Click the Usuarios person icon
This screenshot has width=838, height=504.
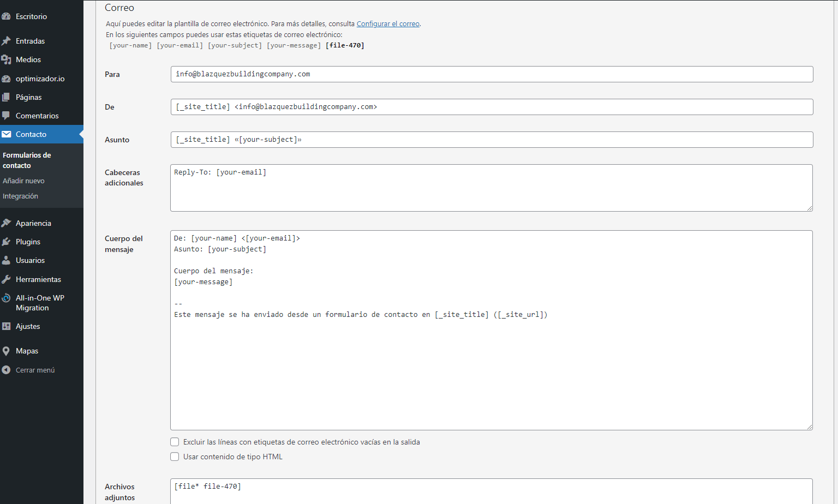(6, 260)
